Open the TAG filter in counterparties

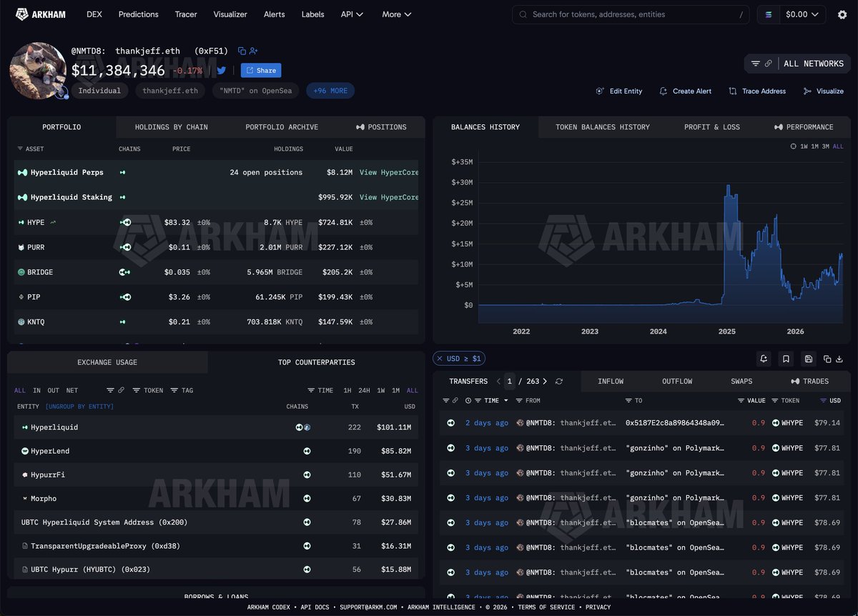tap(182, 390)
